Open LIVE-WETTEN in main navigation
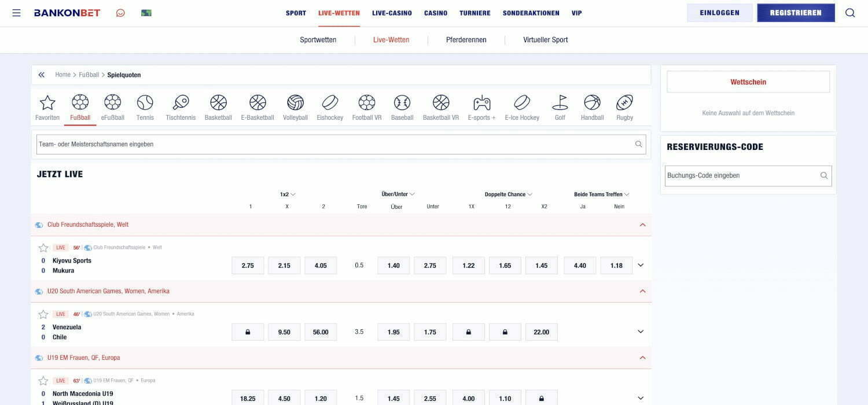The image size is (868, 405). pos(339,13)
